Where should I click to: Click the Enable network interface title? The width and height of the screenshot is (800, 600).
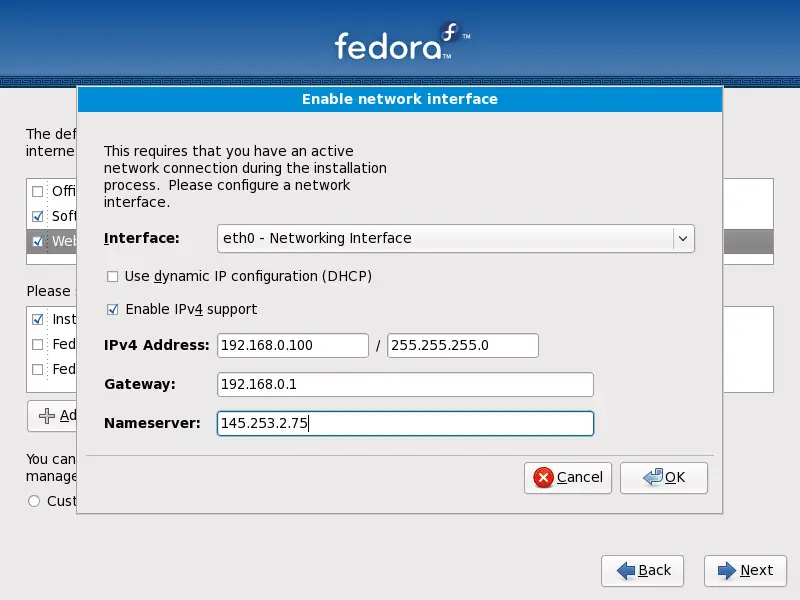pos(400,99)
